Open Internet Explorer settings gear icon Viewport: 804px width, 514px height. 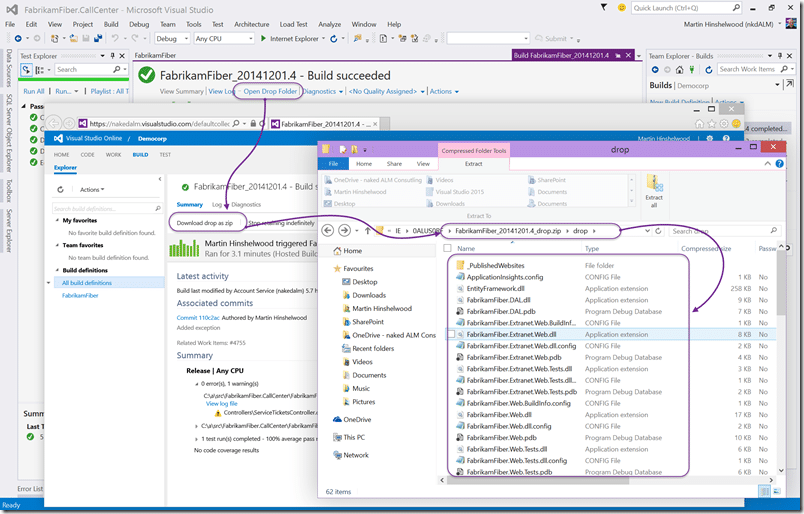click(723, 124)
